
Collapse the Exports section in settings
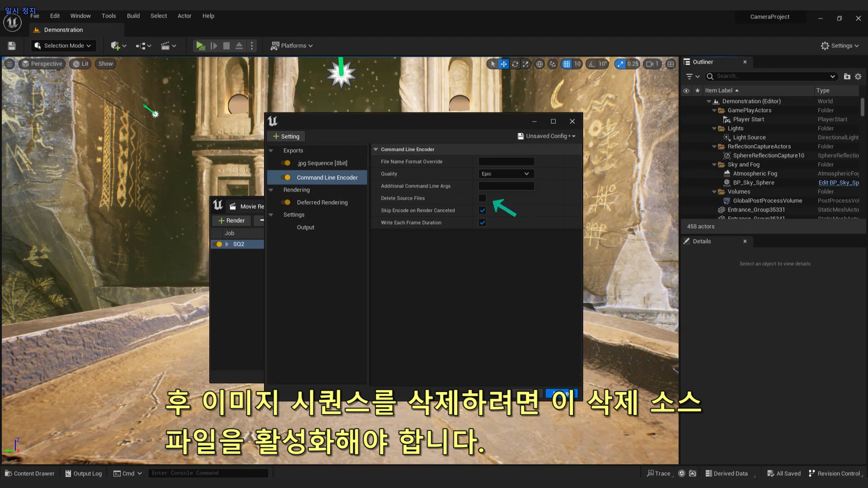tap(271, 150)
